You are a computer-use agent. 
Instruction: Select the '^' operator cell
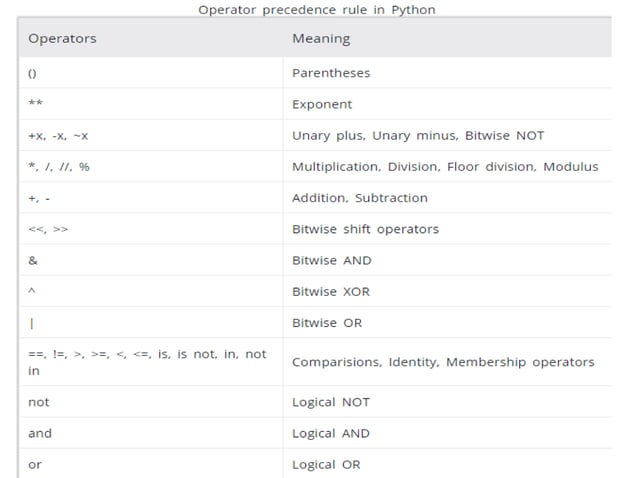(32, 291)
